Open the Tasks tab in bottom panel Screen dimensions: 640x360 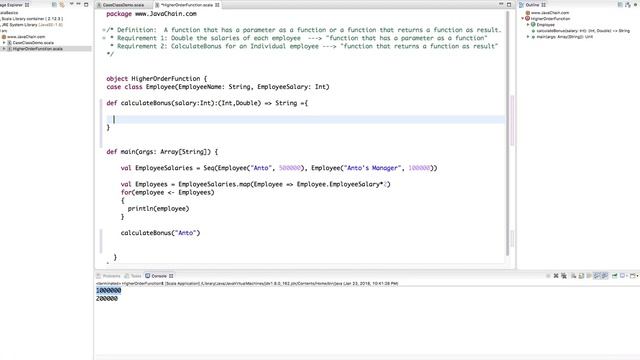(133, 276)
